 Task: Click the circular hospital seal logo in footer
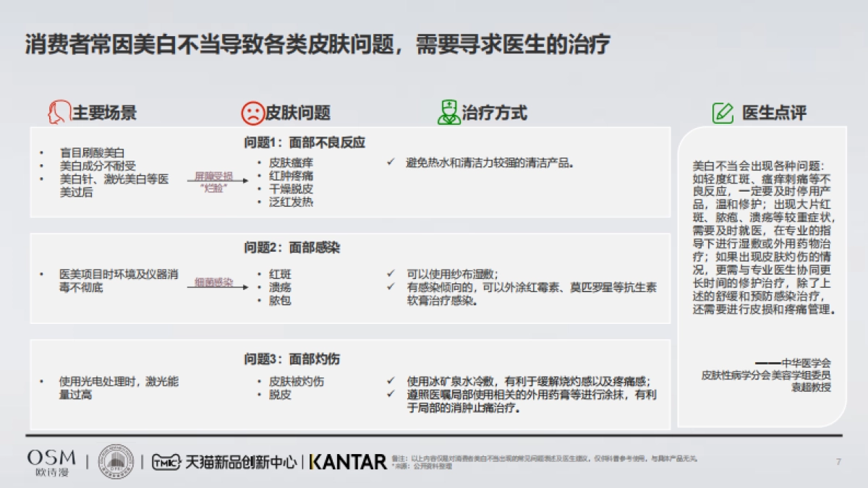click(116, 461)
